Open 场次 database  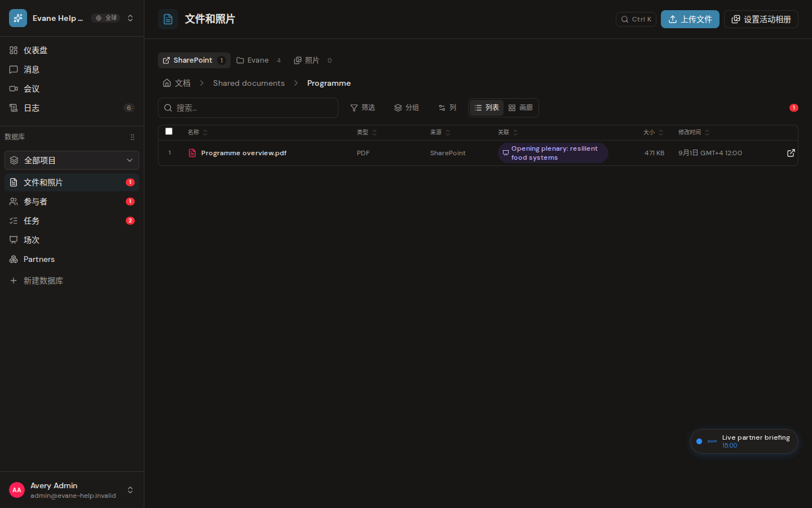72,240
